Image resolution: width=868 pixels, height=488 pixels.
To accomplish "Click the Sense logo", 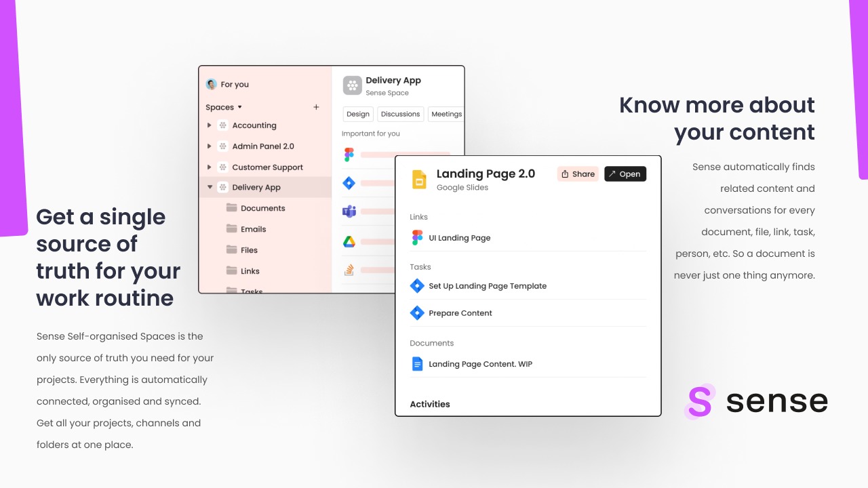I will point(756,401).
